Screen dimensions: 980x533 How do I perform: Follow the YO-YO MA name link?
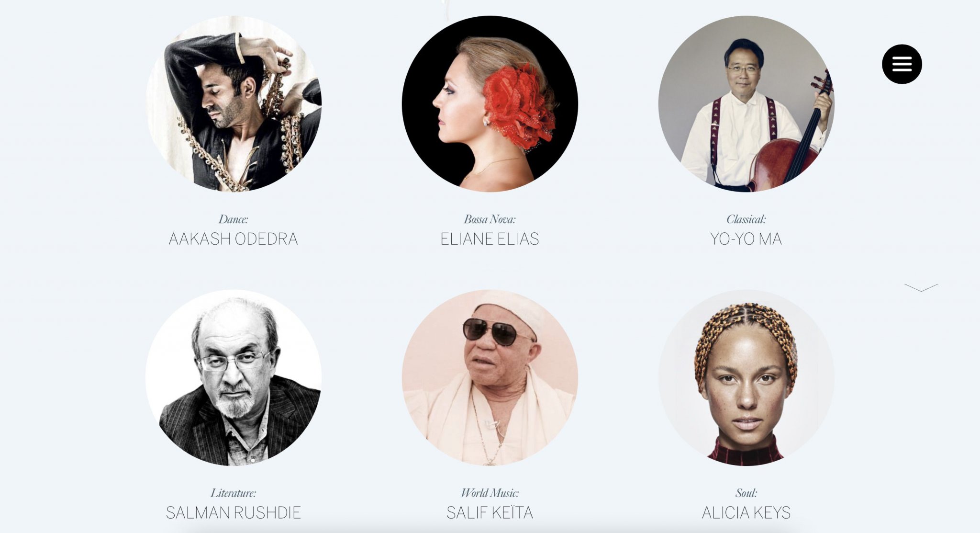(x=746, y=239)
